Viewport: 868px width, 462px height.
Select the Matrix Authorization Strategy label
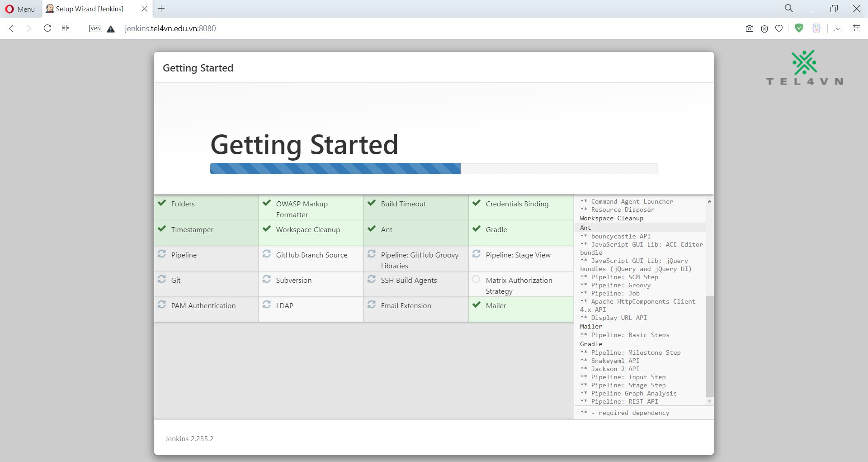coord(519,286)
